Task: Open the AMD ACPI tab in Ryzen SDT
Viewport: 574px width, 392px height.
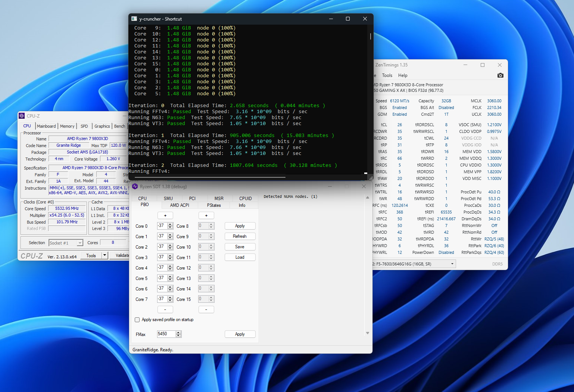Action: [180, 205]
